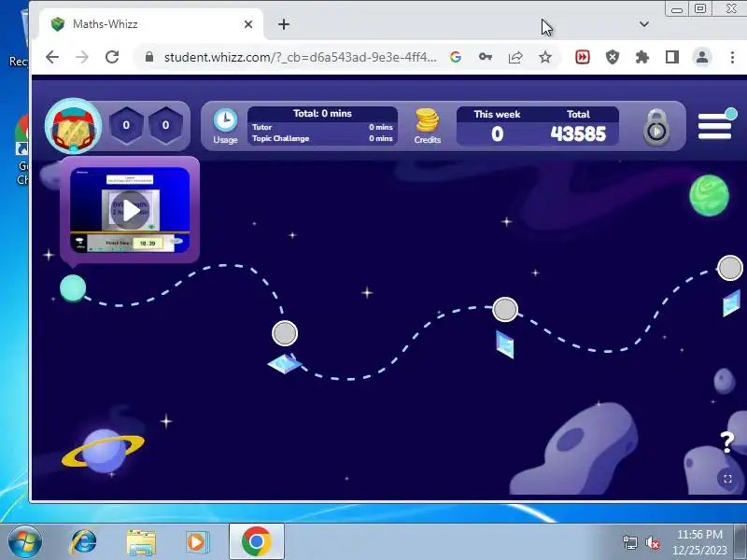Open Windows Media Player from taskbar
Image resolution: width=747 pixels, height=560 pixels.
tap(197, 542)
